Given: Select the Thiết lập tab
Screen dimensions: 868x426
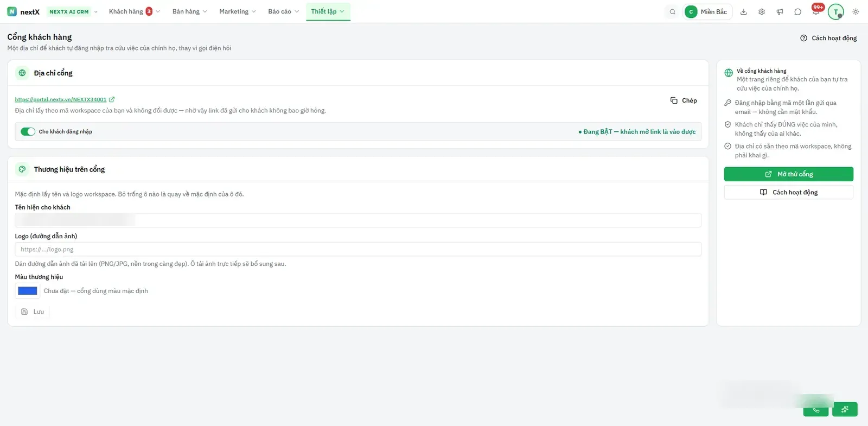Looking at the screenshot, I should [328, 11].
